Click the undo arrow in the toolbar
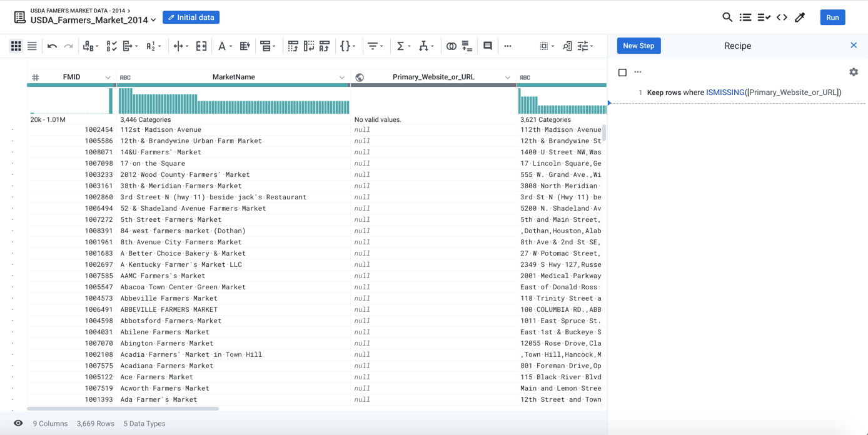The image size is (868, 435). coord(52,46)
